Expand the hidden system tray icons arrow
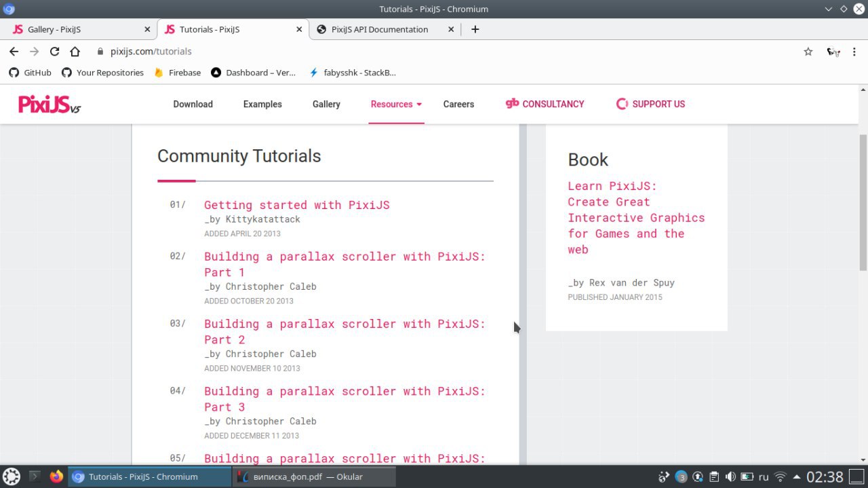 click(x=797, y=476)
